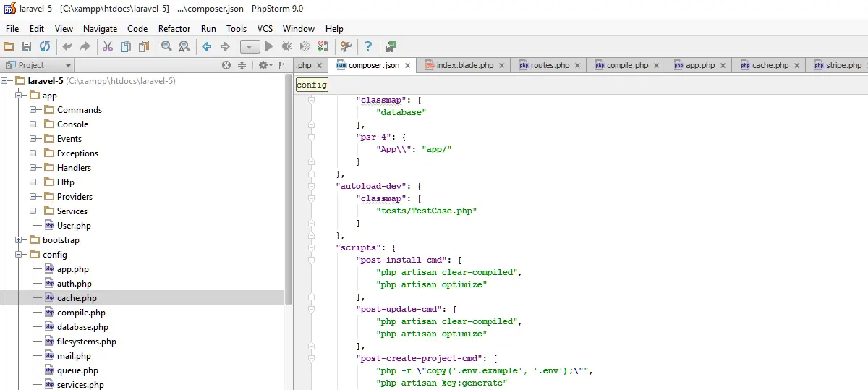
Task: Open the Refactor menu
Action: pos(174,29)
